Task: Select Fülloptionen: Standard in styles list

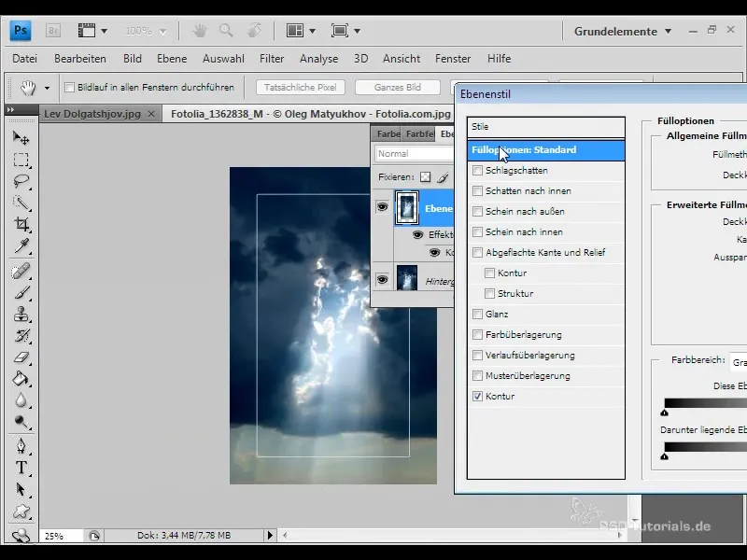Action: pos(546,150)
